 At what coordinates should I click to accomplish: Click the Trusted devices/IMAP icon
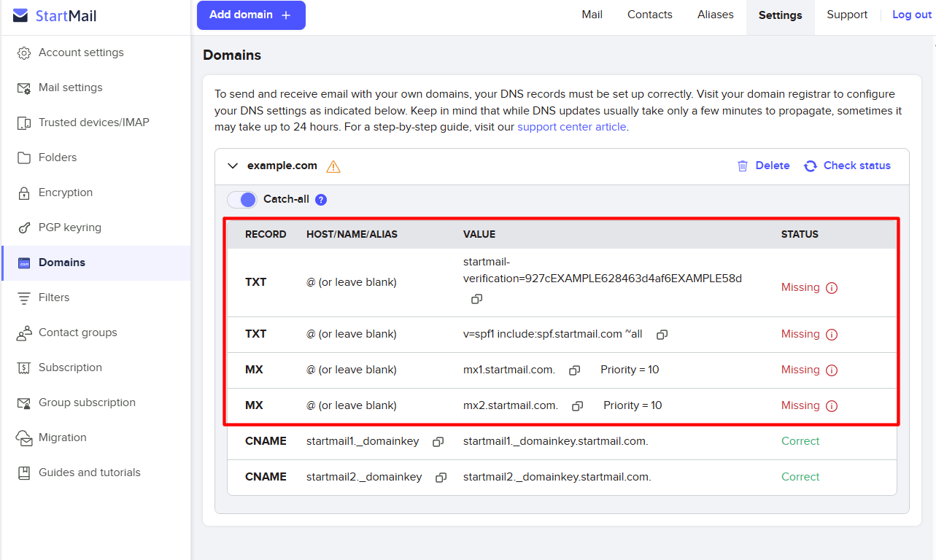[x=24, y=123]
